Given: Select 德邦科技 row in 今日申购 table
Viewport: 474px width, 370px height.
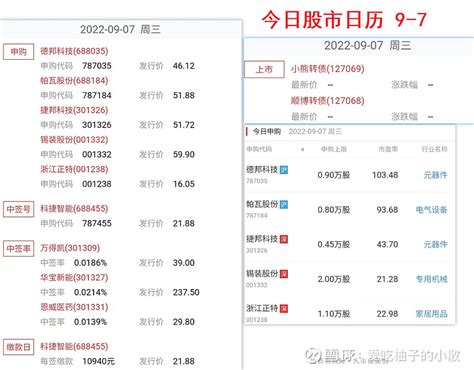Looking at the screenshot, I should [350, 175].
